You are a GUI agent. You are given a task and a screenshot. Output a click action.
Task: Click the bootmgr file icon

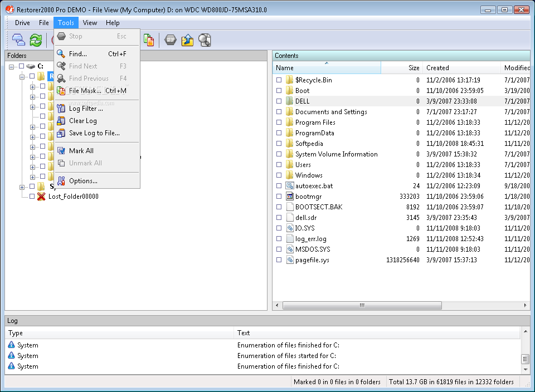pos(290,197)
